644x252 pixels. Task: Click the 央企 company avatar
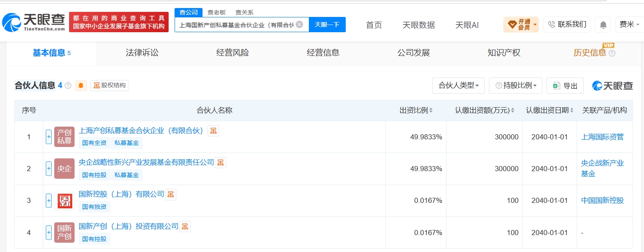point(64,169)
